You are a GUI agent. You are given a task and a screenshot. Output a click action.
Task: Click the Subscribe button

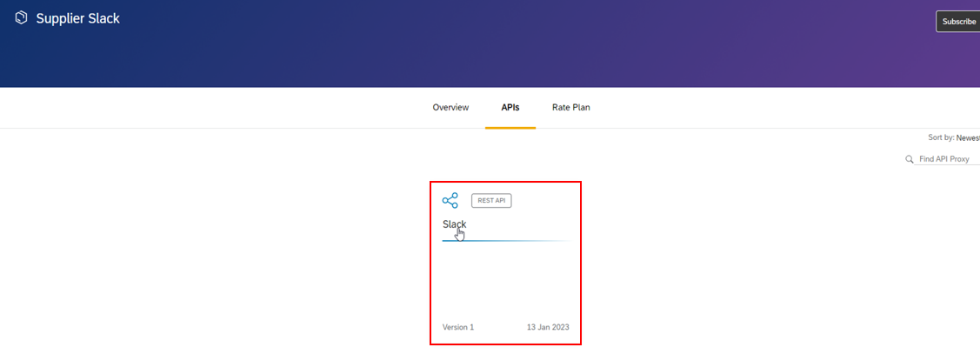tap(958, 21)
